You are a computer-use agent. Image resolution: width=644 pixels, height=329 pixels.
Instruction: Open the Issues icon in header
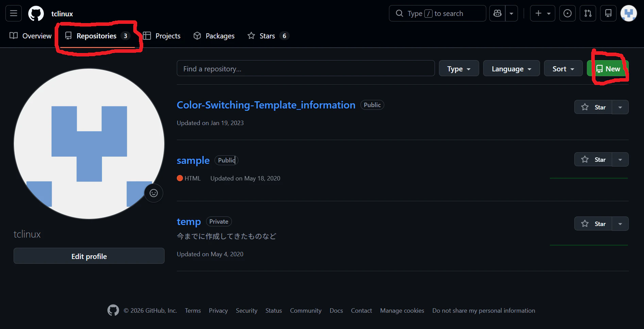click(x=567, y=13)
